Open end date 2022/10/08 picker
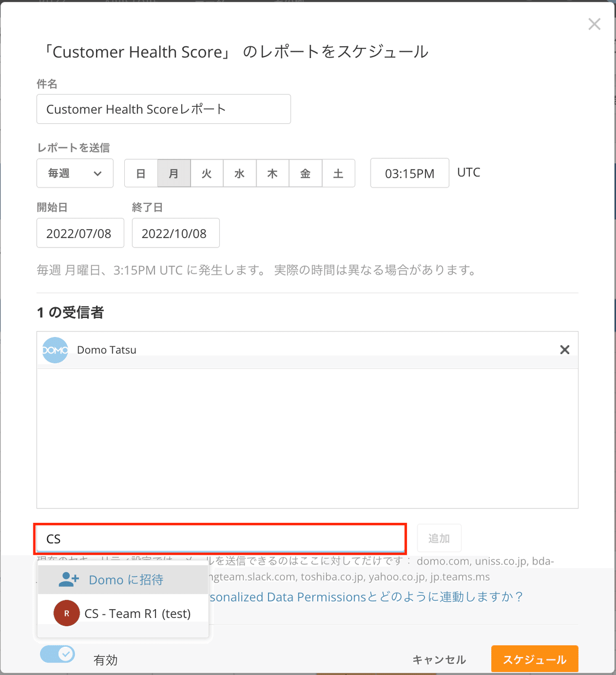Screen dimensions: 616x675 coord(176,233)
